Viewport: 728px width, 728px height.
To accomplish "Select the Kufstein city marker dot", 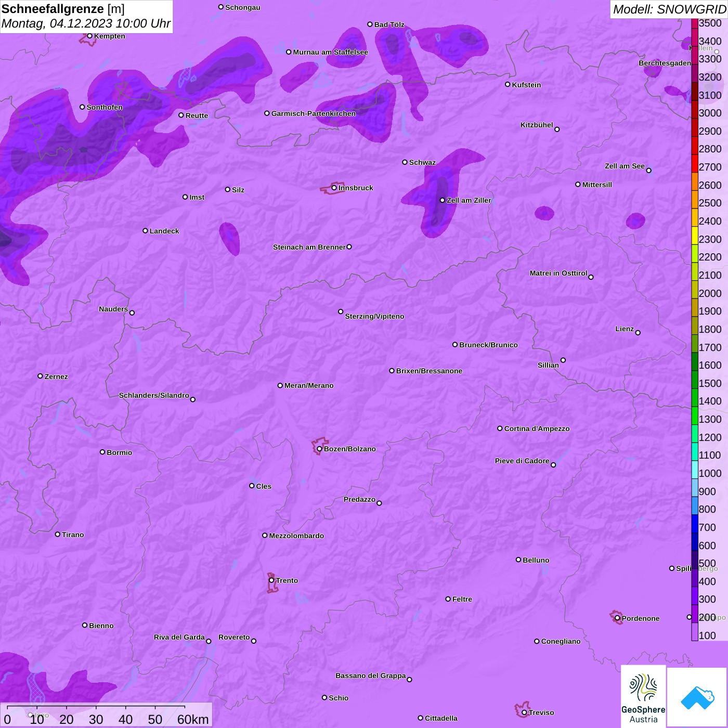I will point(508,84).
